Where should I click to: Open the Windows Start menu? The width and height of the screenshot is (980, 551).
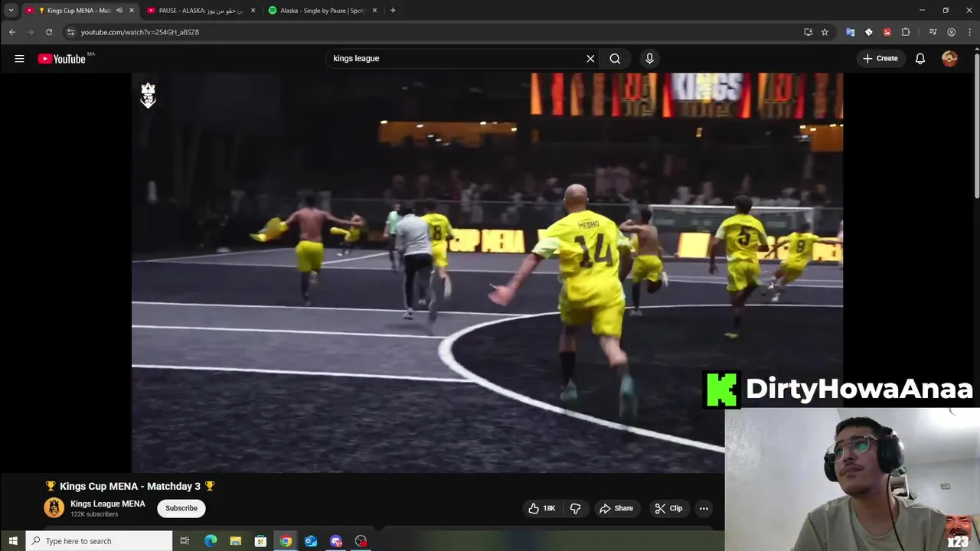[x=12, y=541]
